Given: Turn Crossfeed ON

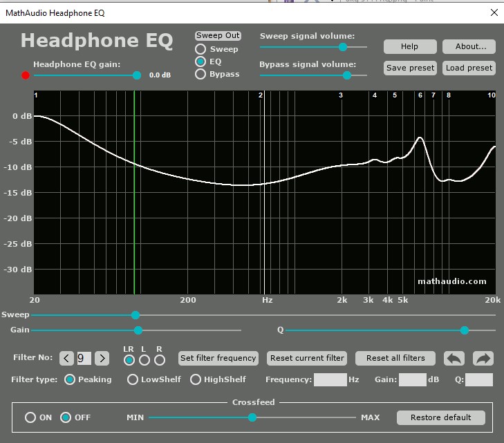Looking at the screenshot, I should point(30,417).
